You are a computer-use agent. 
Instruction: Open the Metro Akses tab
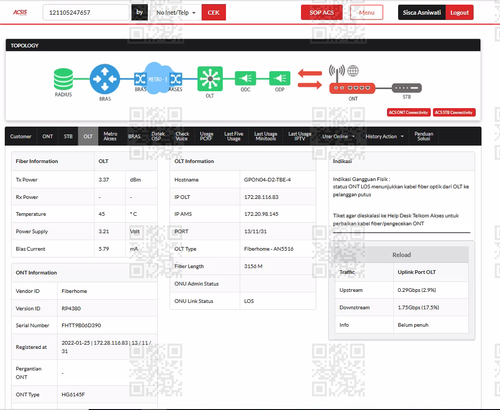110,136
